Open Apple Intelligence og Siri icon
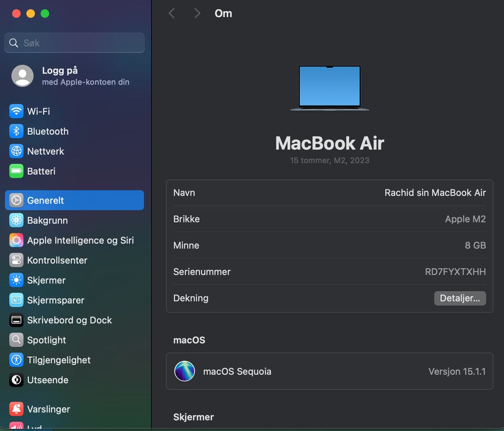Image resolution: width=504 pixels, height=431 pixels. tap(16, 240)
